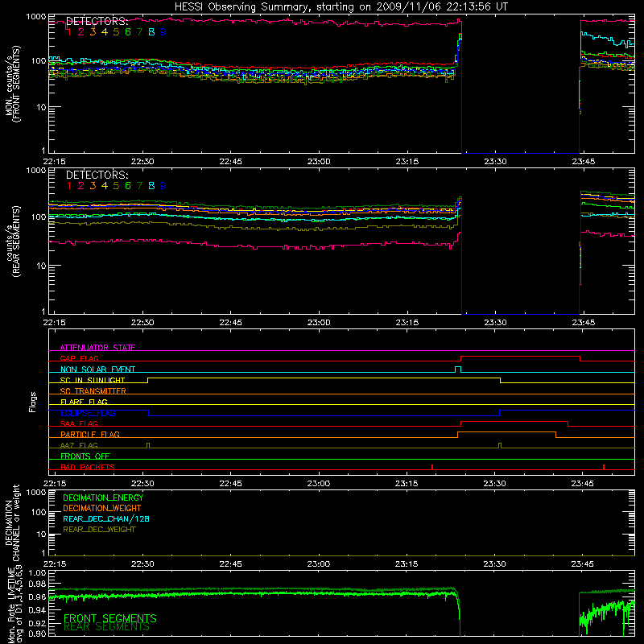Click the ECLIPSE_FLAG label
This screenshot has width=644, height=644.
(x=88, y=413)
